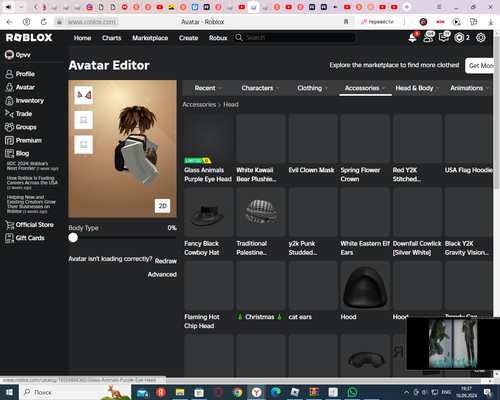This screenshot has height=400, width=500.
Task: Select the Spring Flower Crown item
Action: click(x=365, y=139)
